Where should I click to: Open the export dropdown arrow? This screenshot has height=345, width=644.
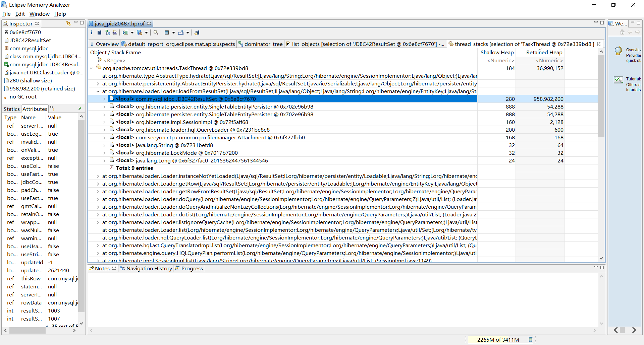[187, 32]
